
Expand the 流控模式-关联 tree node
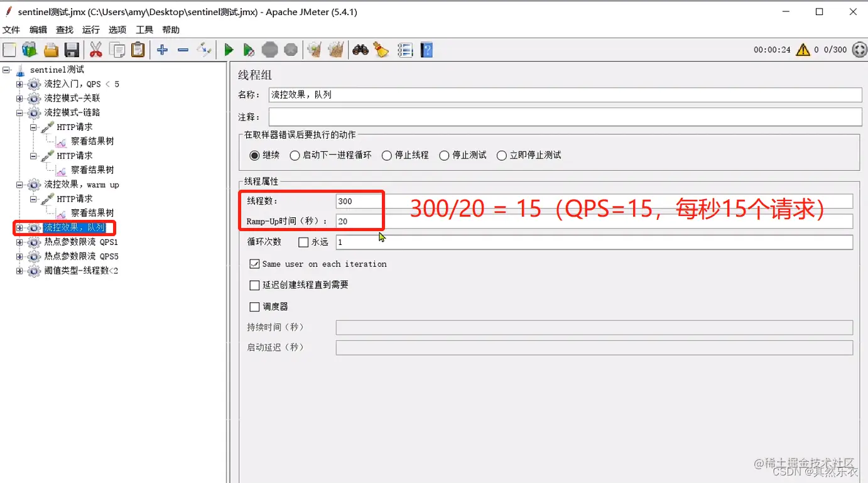[x=19, y=99]
